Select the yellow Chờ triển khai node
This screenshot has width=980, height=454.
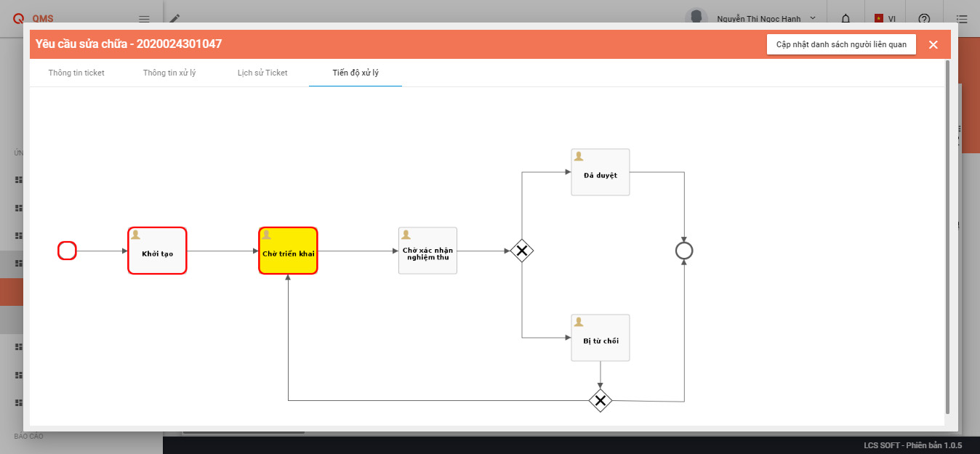pos(288,251)
